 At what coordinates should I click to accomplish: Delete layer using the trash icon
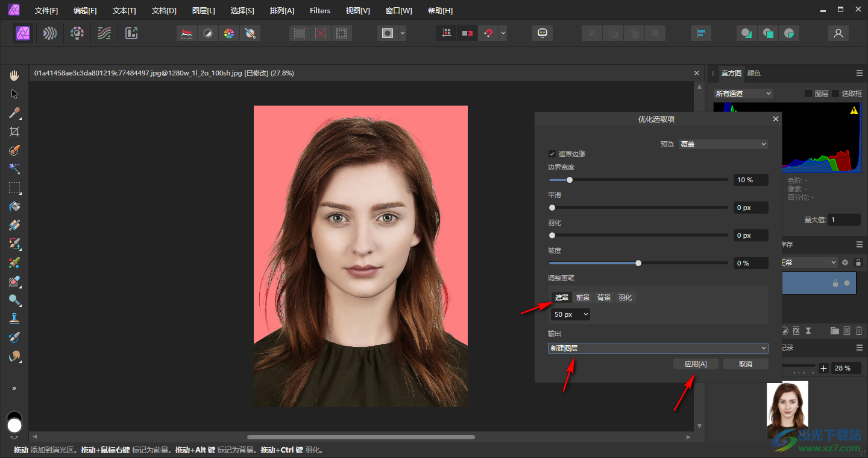858,331
